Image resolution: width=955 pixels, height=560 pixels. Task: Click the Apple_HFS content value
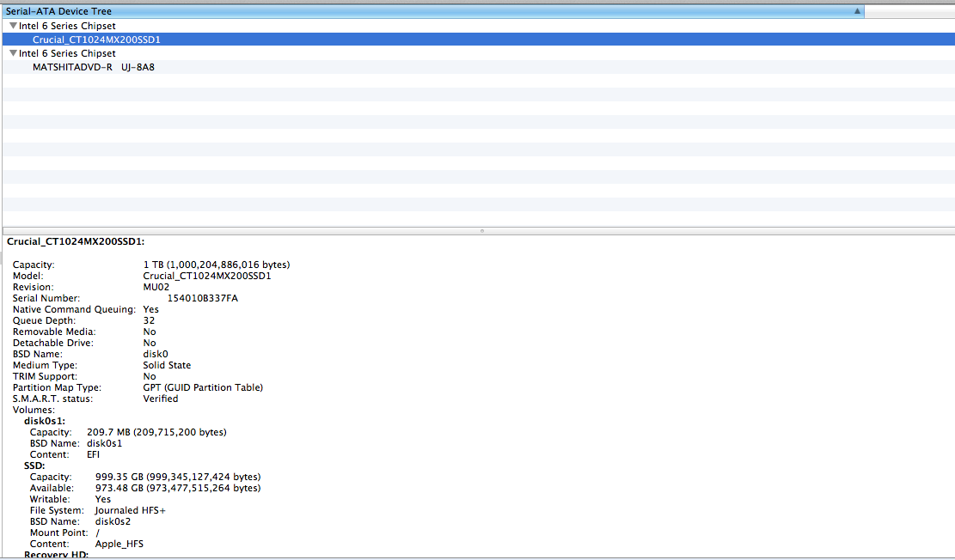(119, 545)
